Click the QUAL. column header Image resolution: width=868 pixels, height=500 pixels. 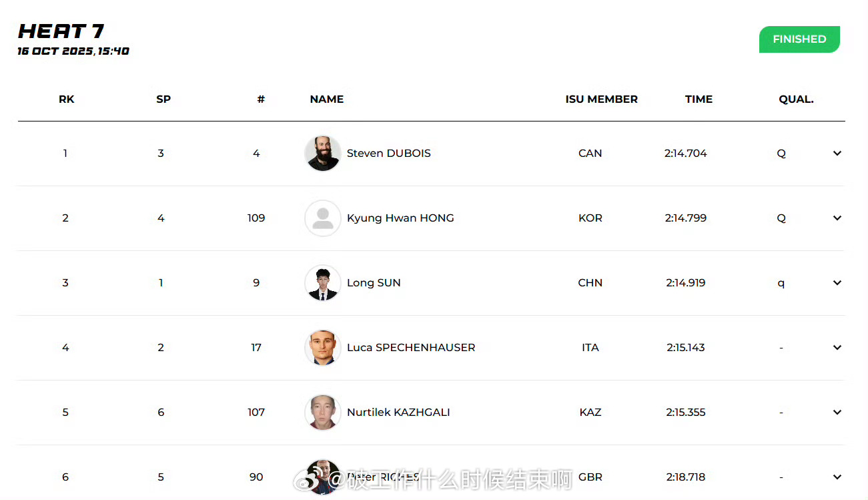(x=796, y=99)
